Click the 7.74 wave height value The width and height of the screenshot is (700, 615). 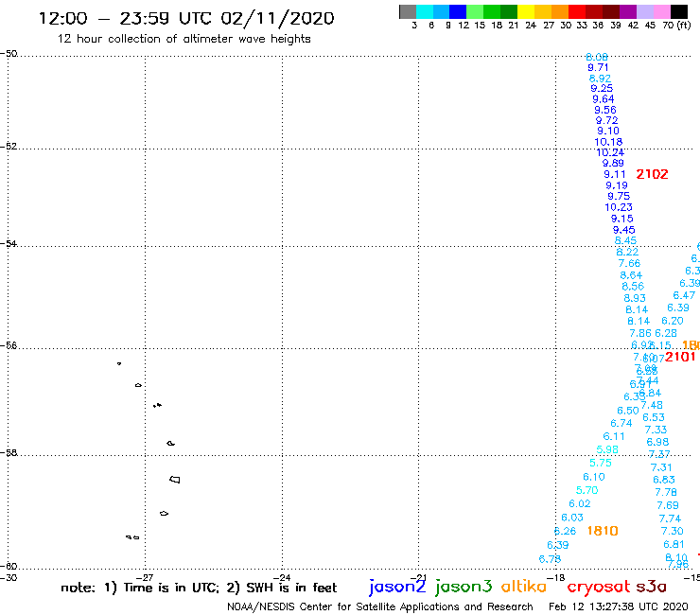click(x=670, y=518)
